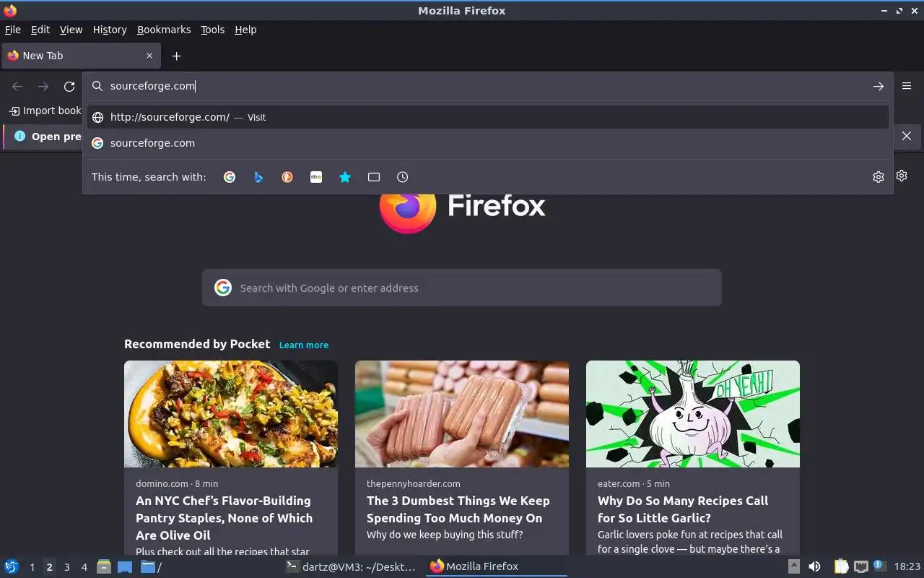Open the dartz@VM3 terminal taskbar entry
This screenshot has height=578, width=924.
(351, 566)
